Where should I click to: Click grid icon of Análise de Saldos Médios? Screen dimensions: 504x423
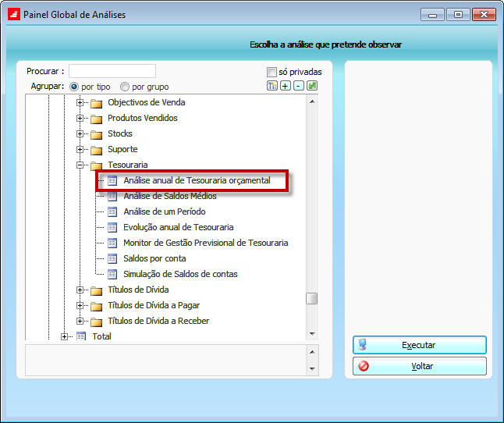[112, 196]
